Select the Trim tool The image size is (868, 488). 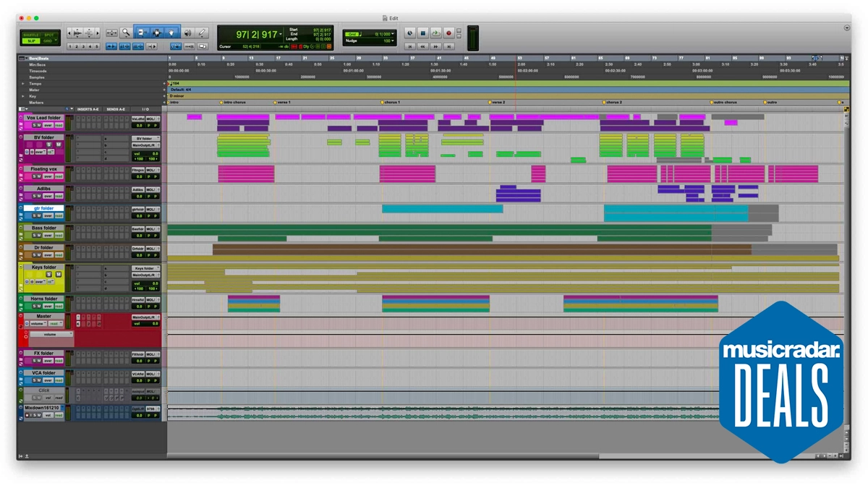pyautogui.click(x=142, y=33)
